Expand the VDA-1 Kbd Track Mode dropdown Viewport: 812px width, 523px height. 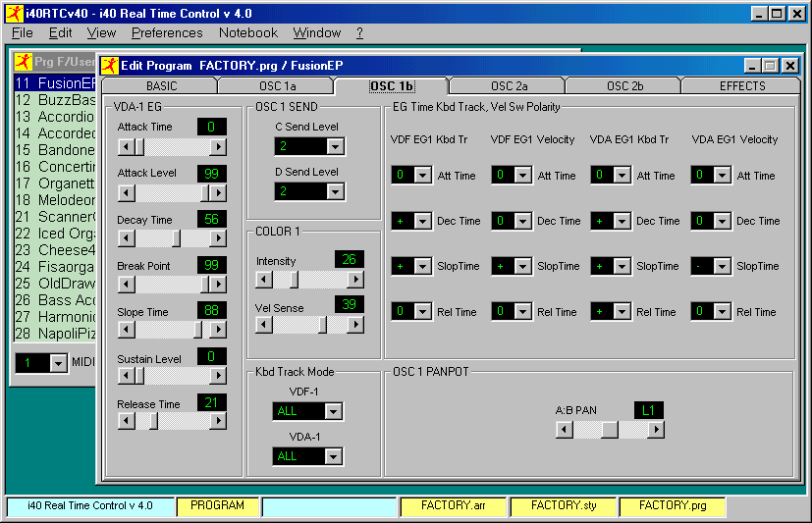(334, 456)
